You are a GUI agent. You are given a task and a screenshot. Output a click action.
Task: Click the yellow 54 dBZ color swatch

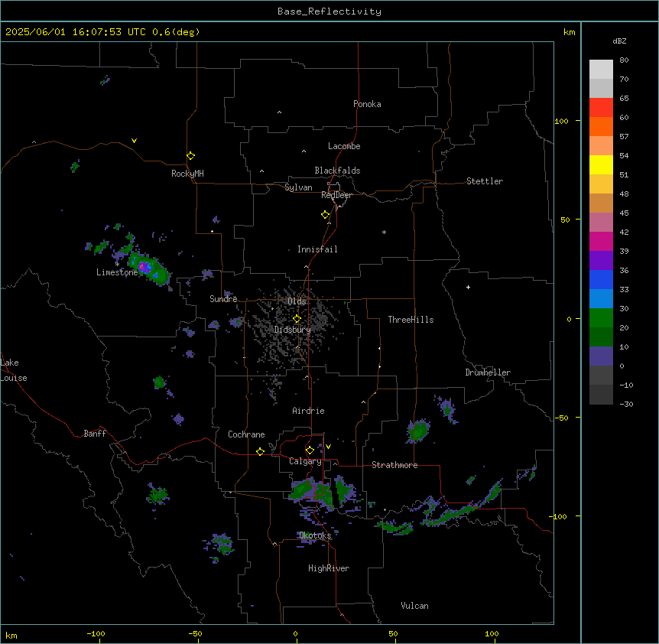pos(601,164)
